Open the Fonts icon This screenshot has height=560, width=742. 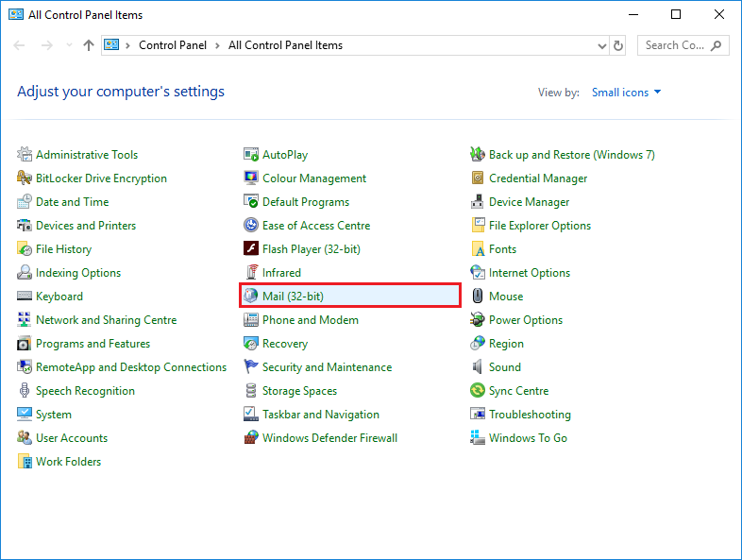point(478,249)
